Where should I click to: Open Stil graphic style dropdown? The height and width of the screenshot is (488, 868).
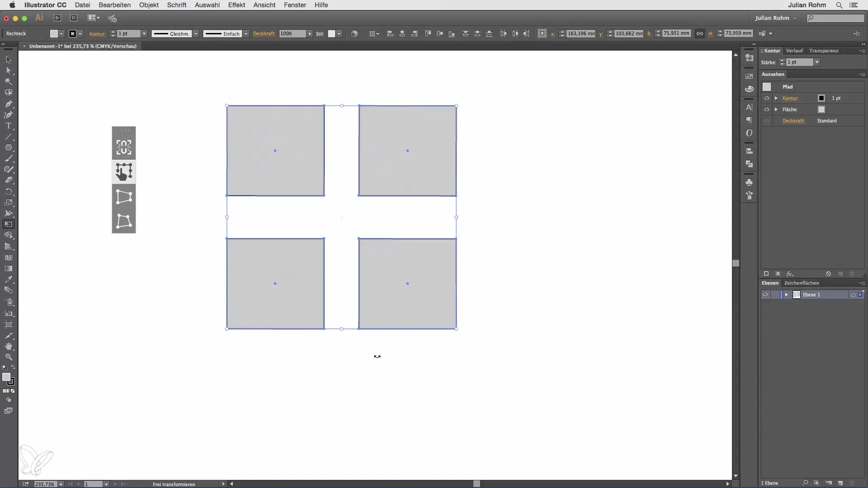[339, 34]
